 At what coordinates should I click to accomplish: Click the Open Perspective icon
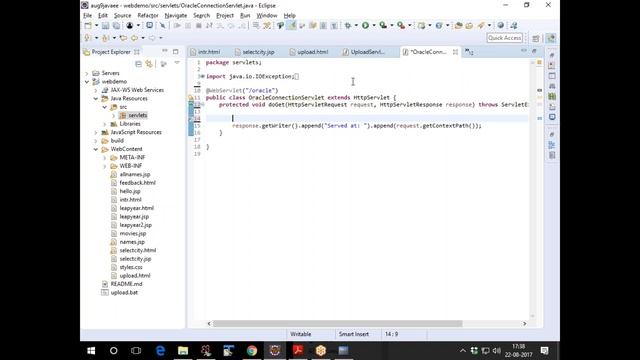[536, 38]
